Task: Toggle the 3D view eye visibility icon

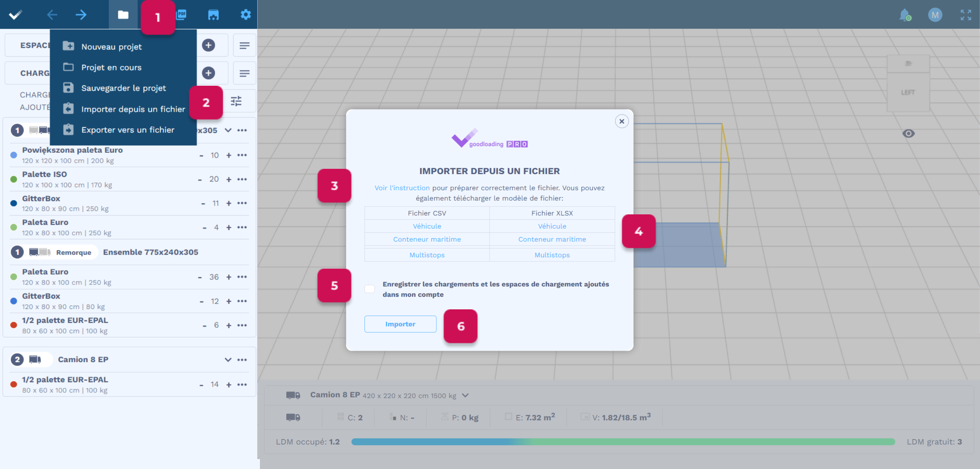Action: pos(908,134)
